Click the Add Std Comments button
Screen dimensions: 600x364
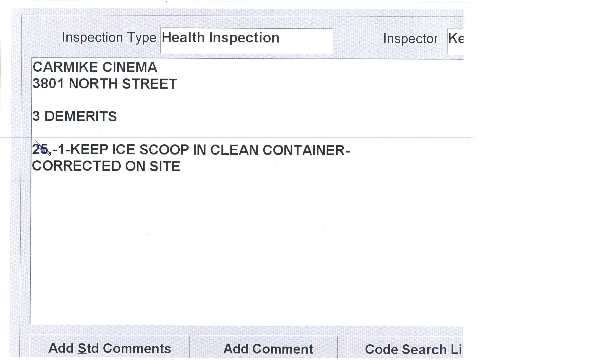click(110, 348)
